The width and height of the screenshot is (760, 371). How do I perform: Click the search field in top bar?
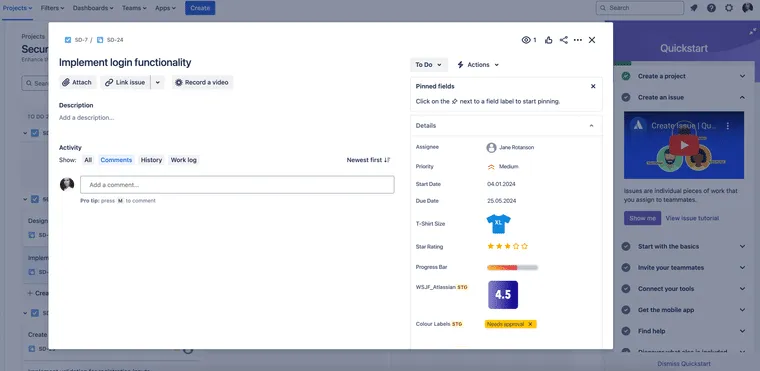point(640,8)
